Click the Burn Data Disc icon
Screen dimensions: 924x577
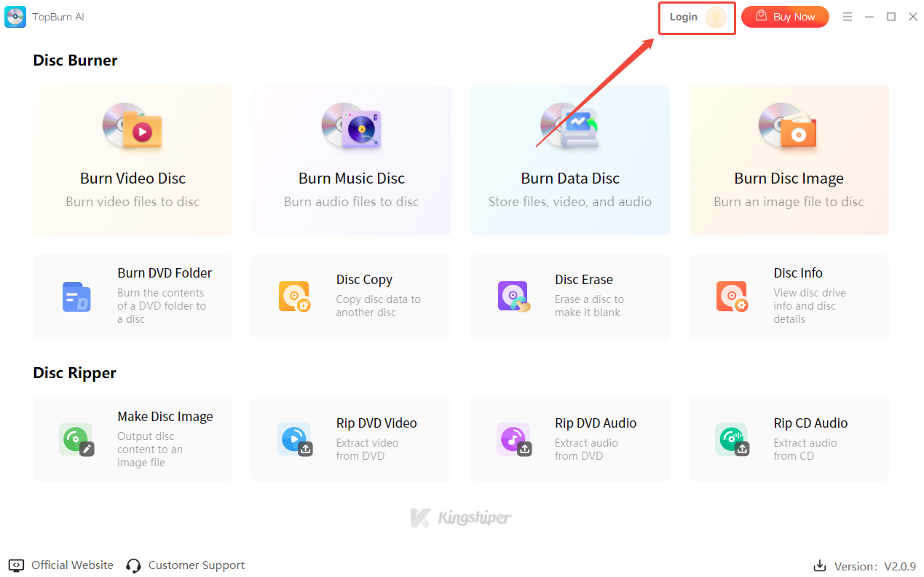569,126
